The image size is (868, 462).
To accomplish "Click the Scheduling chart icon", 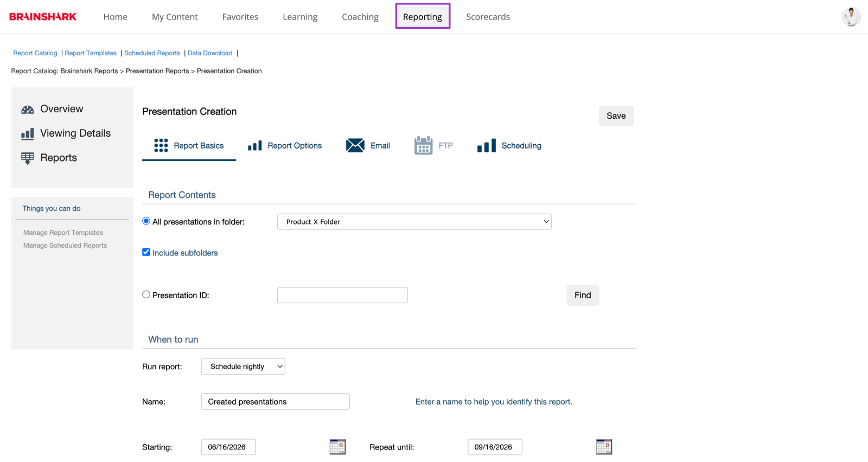I will (x=487, y=145).
